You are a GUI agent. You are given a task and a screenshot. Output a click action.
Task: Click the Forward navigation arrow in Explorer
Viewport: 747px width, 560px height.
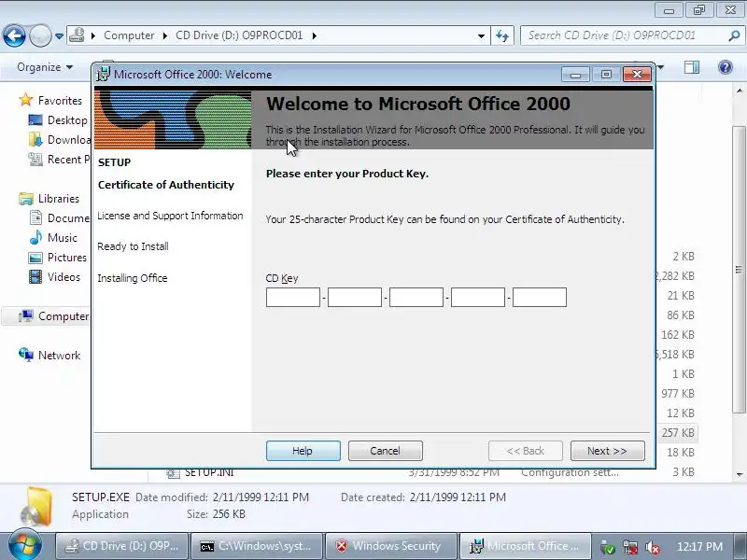[40, 35]
